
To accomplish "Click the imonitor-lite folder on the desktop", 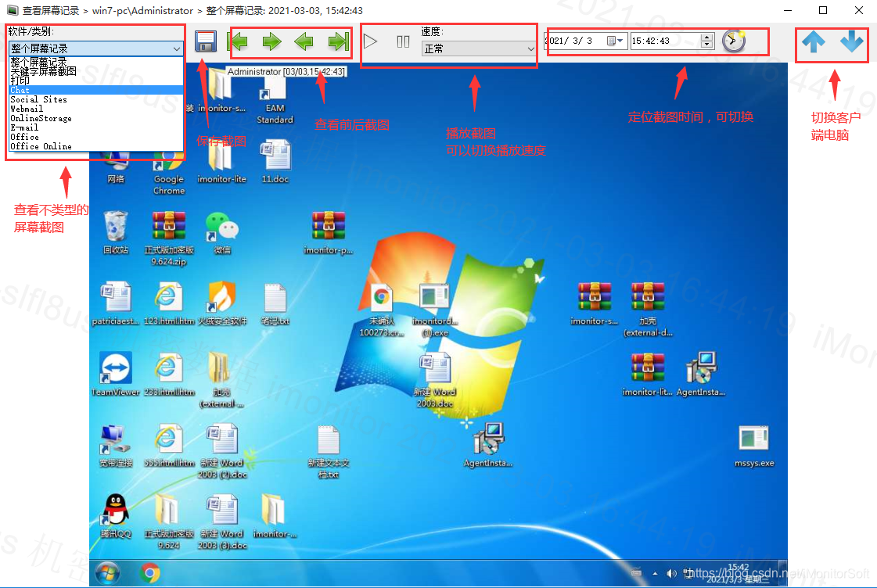I will (x=221, y=162).
